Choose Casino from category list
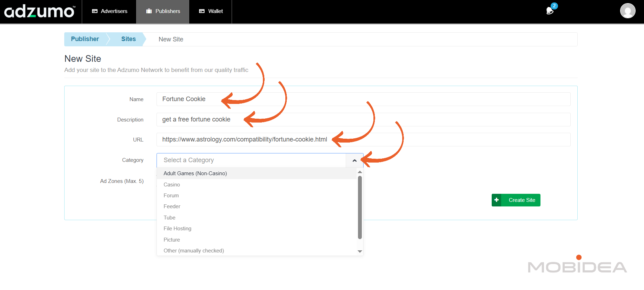Viewport: 644px width, 290px height. [172, 185]
